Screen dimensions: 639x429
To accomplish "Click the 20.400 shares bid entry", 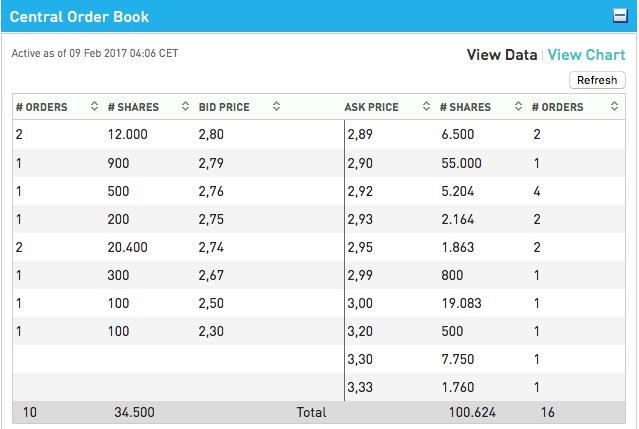I will [x=128, y=247].
